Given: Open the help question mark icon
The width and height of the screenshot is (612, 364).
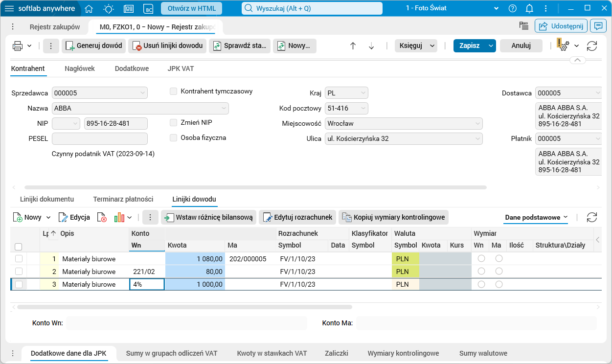Looking at the screenshot, I should [x=512, y=8].
